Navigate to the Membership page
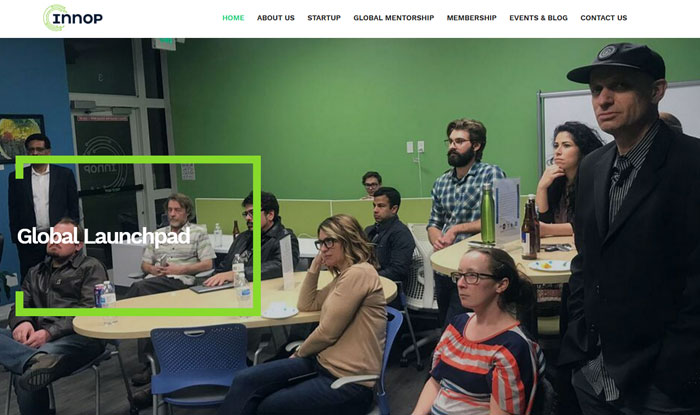 pos(471,18)
